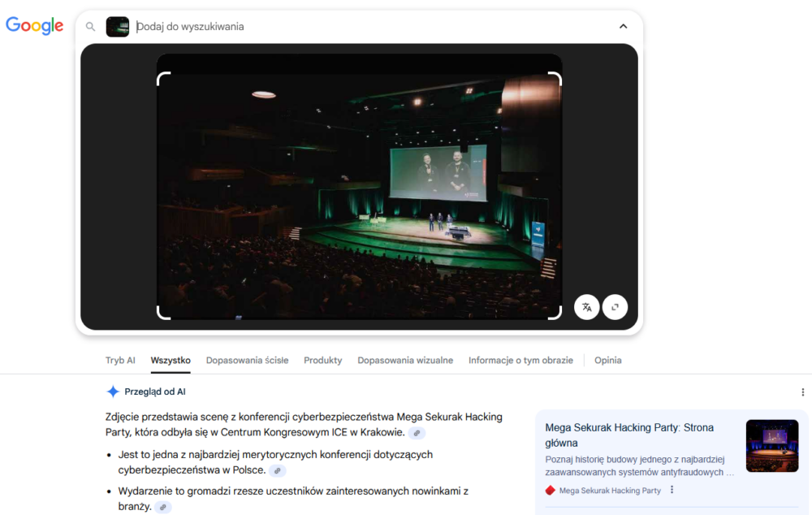
Task: Click the link chip after 'ICE w Krakowie'
Action: click(417, 433)
